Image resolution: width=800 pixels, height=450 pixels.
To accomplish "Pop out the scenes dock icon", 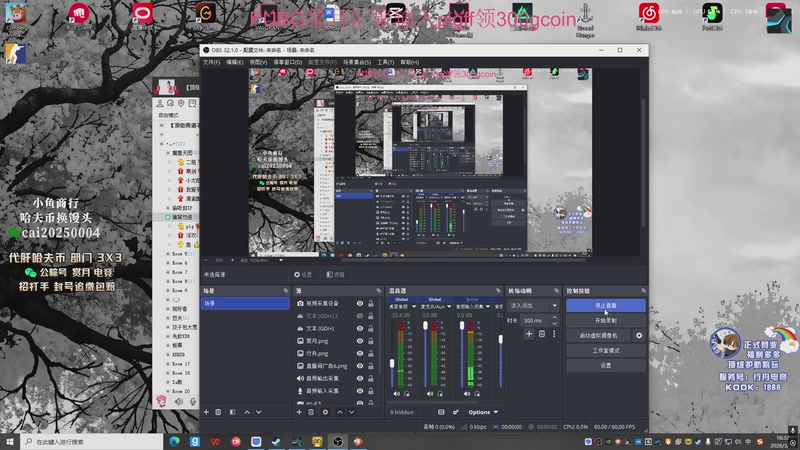I will pyautogui.click(x=286, y=290).
